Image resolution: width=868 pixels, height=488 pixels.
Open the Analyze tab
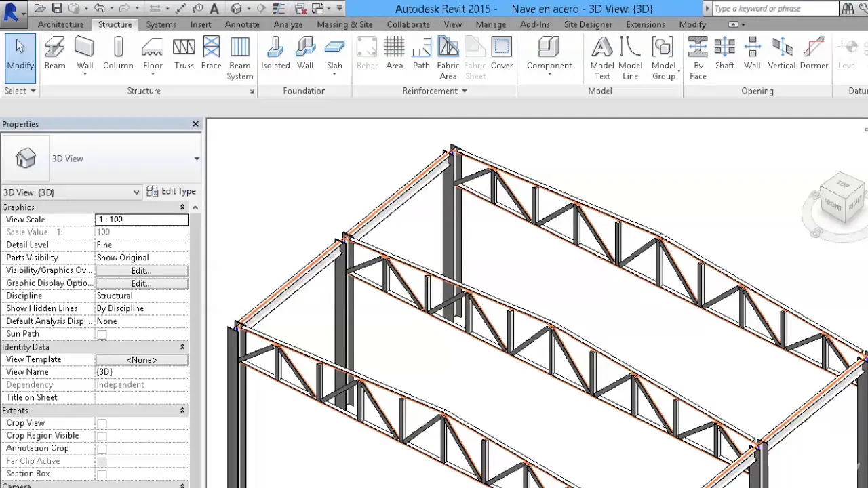[288, 24]
